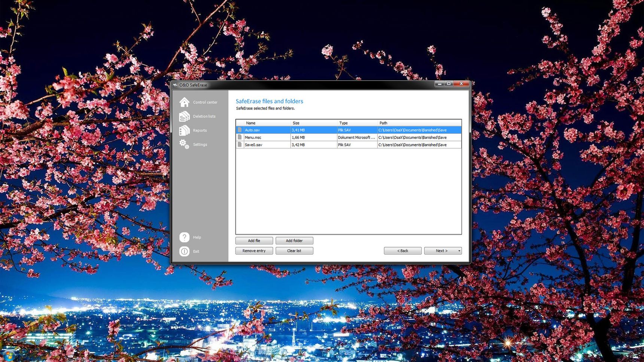Viewport: 644px width, 362px height.
Task: Click the Save0.sav file icon
Action: coord(240,144)
